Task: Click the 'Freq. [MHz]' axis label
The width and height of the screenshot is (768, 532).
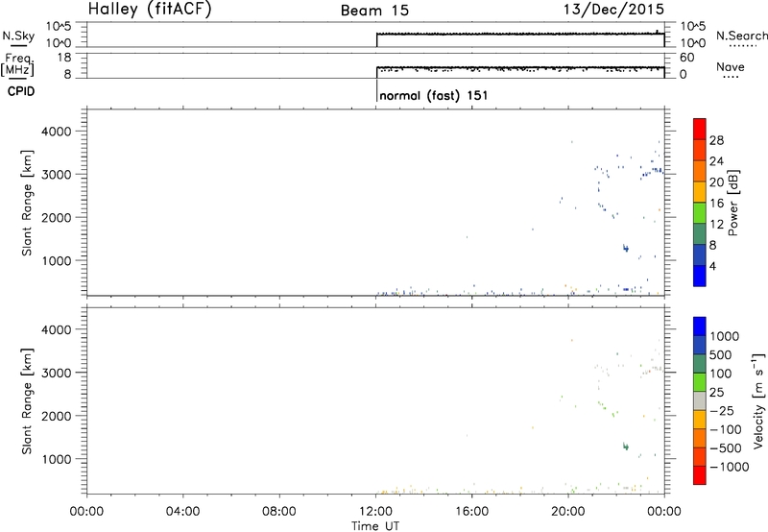Action: pyautogui.click(x=17, y=64)
